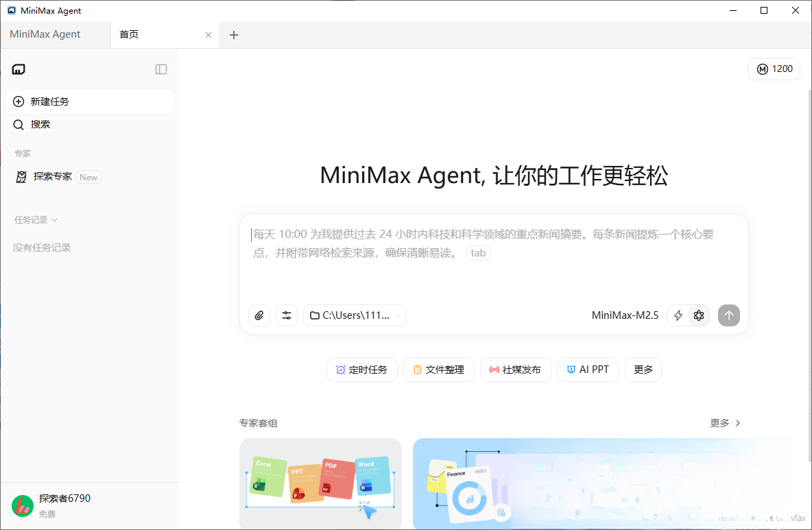Screen dimensions: 812x530
Task: Open 更多 link beside 专家套组
Action: (x=725, y=423)
